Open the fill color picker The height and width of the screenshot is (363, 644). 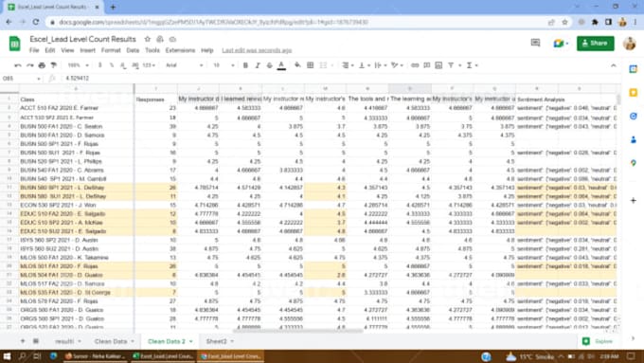297,65
